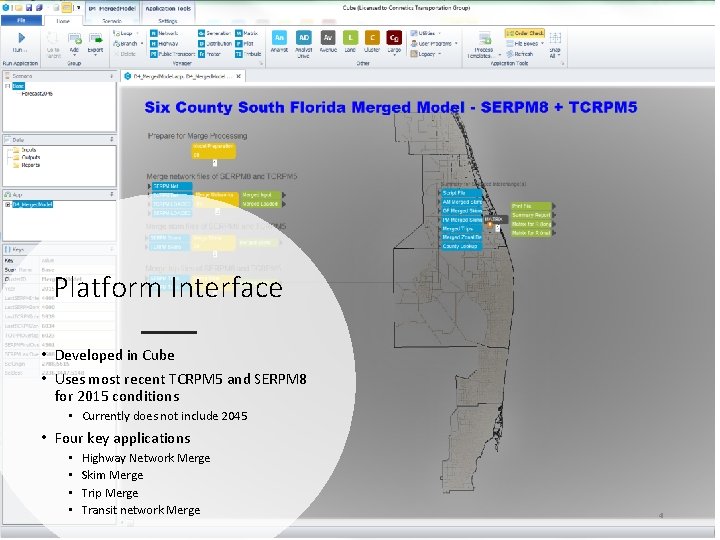The height and width of the screenshot is (540, 720).
Task: Open the File Boxes dropdown
Action: click(525, 44)
